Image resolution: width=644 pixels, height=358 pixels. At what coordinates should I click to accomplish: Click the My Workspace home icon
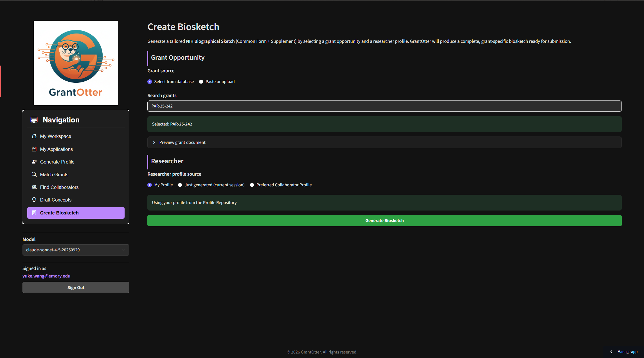click(34, 136)
